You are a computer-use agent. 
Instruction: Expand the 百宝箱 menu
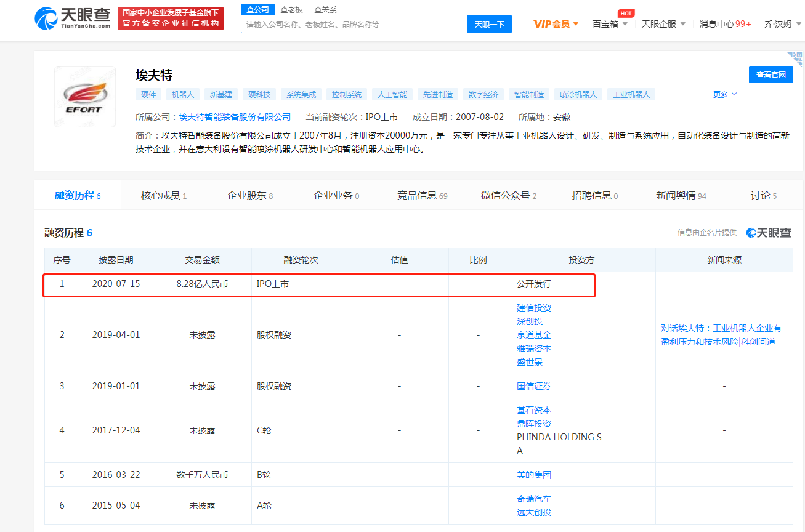pos(610,24)
